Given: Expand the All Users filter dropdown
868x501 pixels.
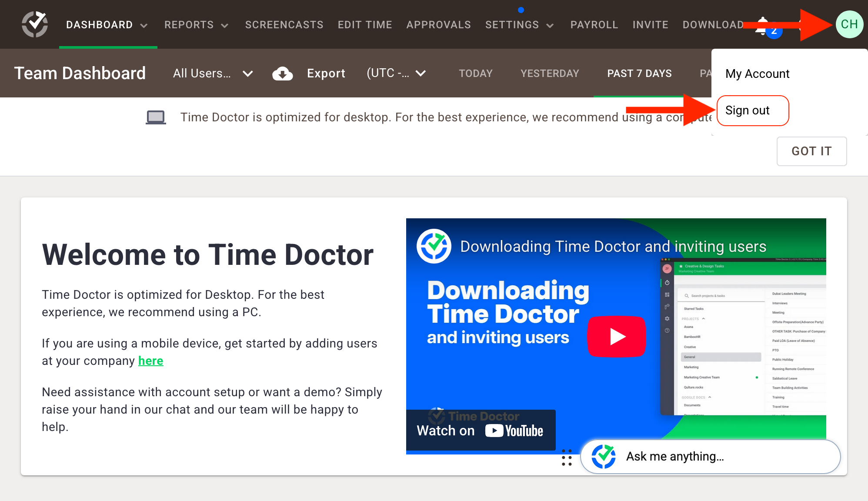Looking at the screenshot, I should [247, 73].
